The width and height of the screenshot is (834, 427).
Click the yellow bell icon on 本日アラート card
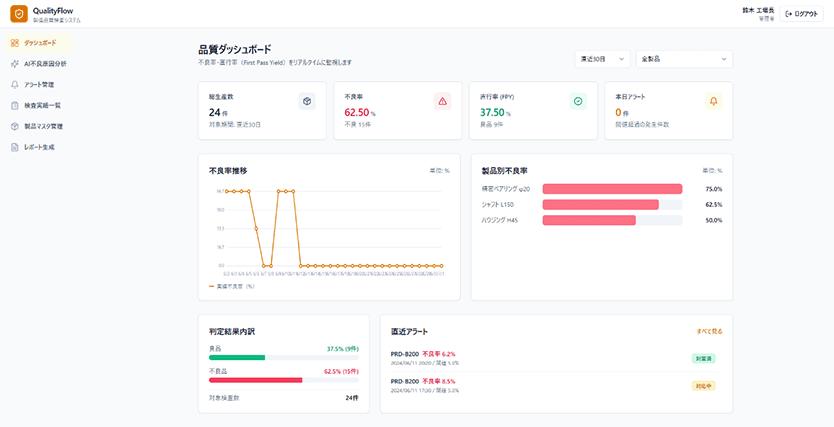tap(713, 101)
